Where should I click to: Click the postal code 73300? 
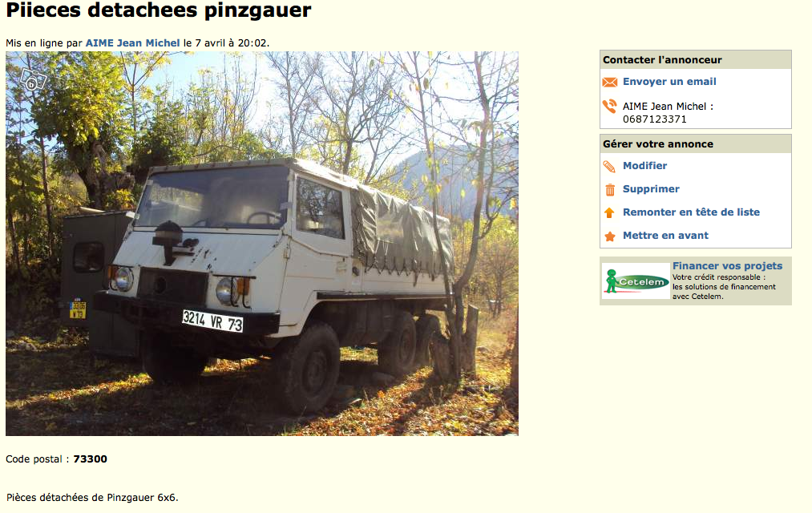90,458
